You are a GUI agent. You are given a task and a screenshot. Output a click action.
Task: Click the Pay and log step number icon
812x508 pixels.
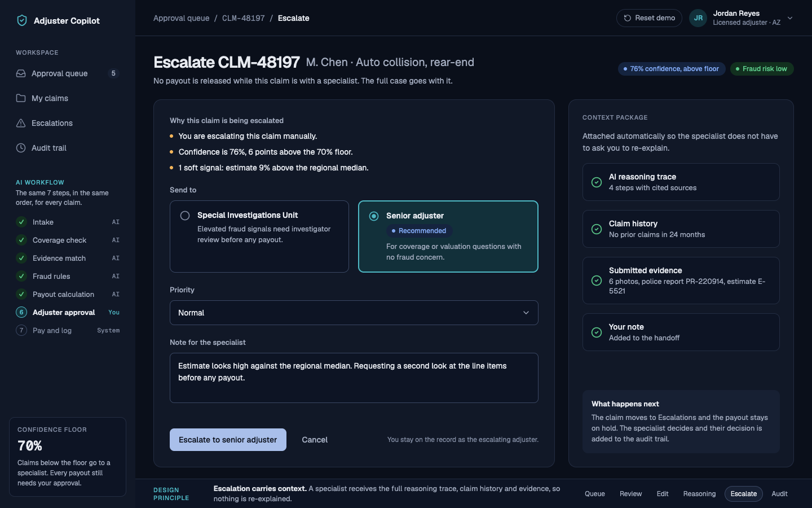click(21, 330)
